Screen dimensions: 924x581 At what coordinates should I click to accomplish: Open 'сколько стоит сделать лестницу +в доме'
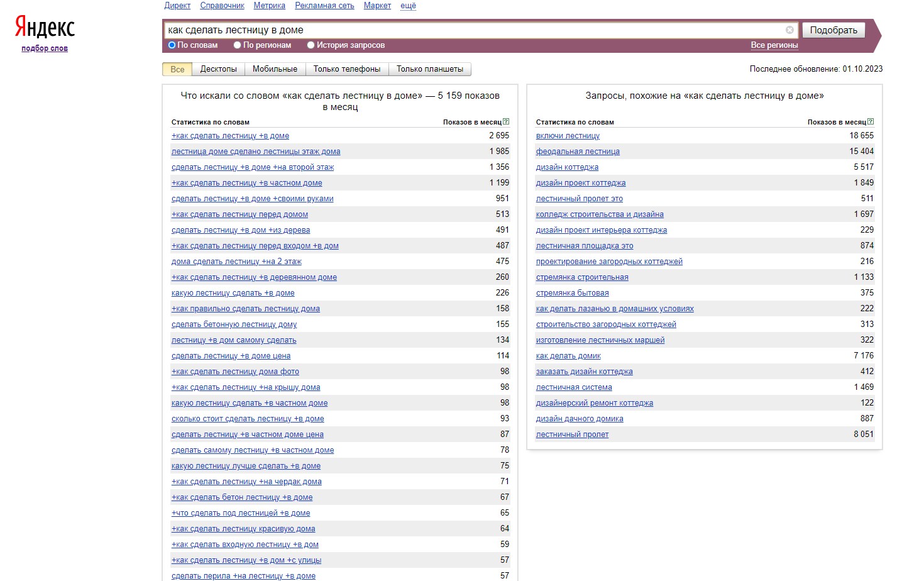[x=248, y=419]
